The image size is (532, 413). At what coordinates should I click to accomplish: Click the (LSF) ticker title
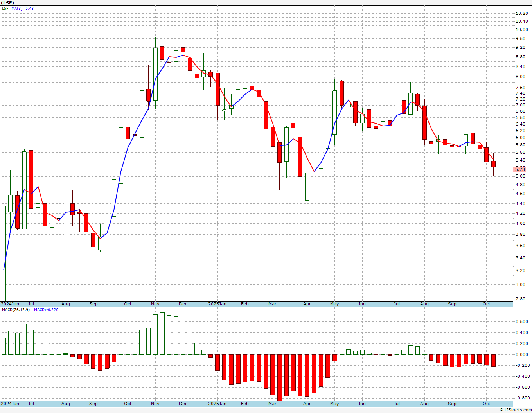tap(7, 3)
